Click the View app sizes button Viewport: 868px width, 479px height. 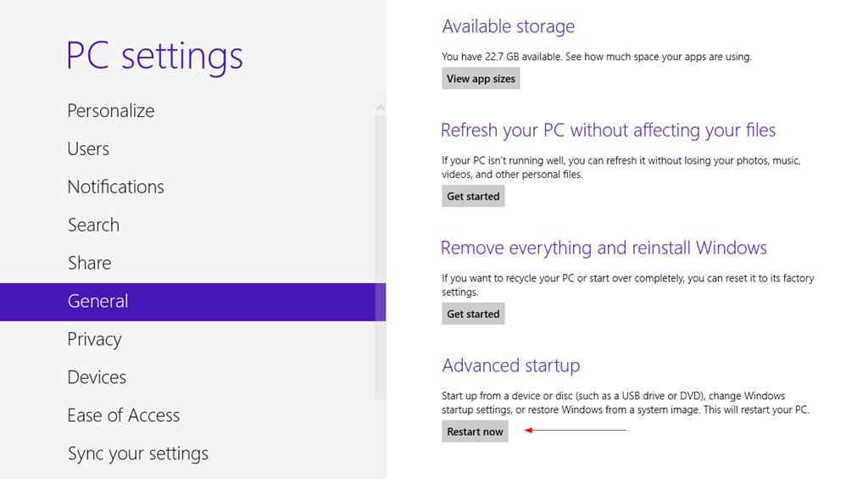click(481, 79)
